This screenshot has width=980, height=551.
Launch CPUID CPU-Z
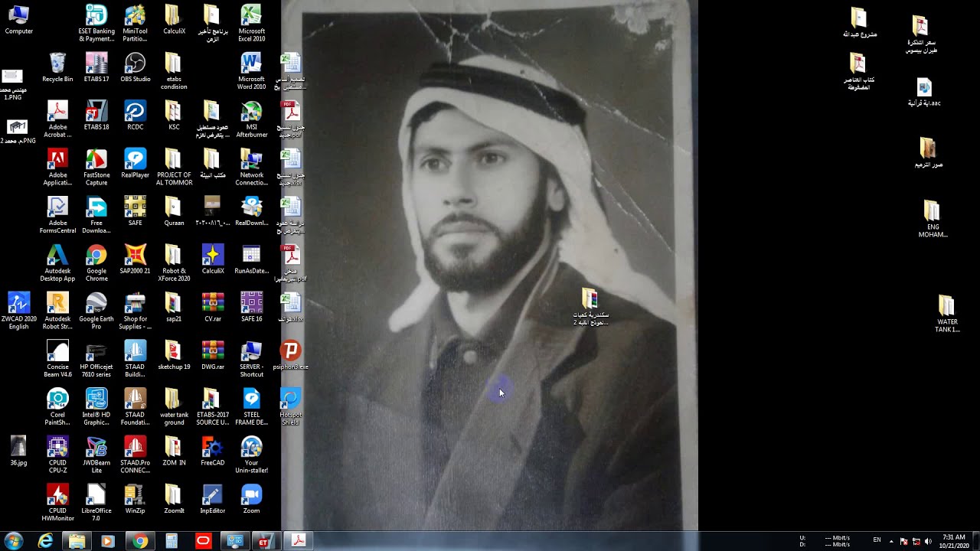[57, 455]
